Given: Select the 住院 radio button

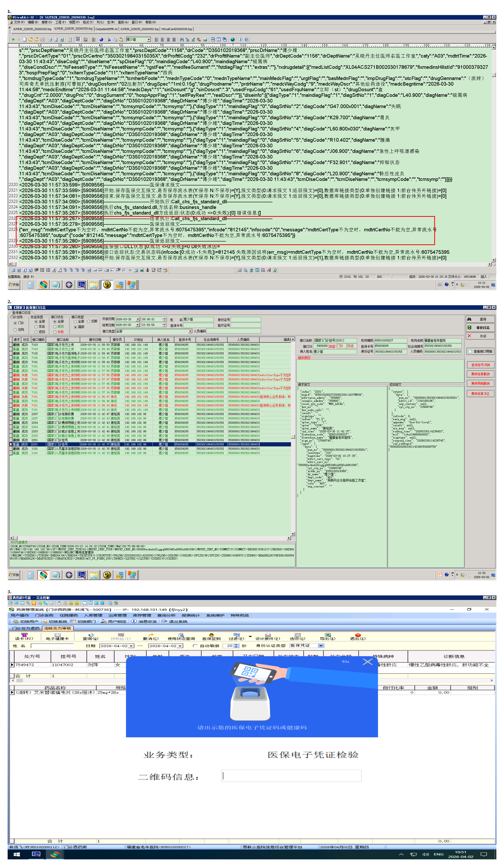Looking at the screenshot, I should [x=15, y=330].
